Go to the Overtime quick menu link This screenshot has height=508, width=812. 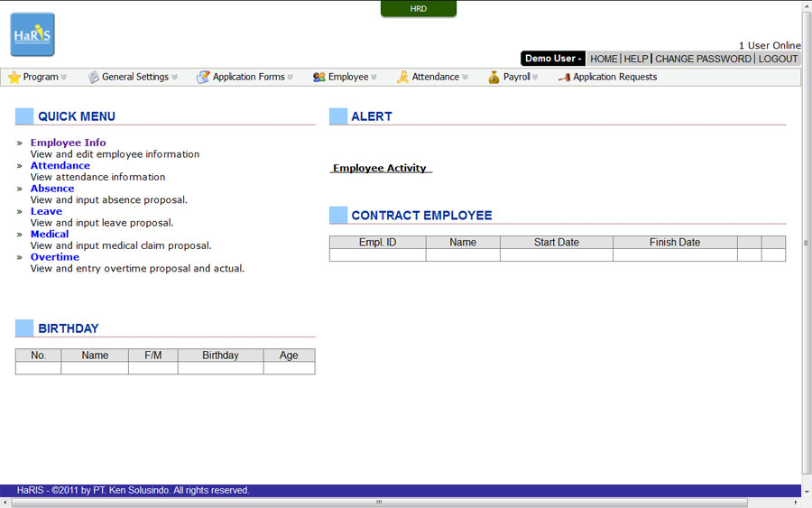pos(54,257)
